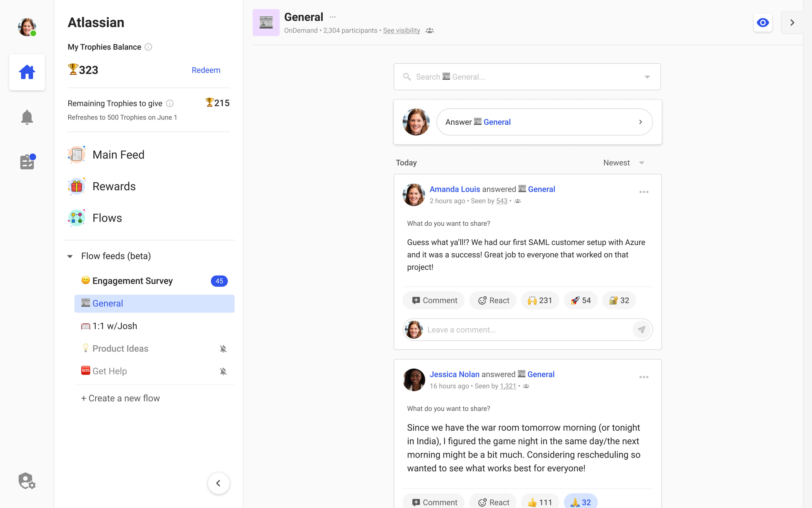Click Amanda Louis post avatar
Image resolution: width=812 pixels, height=508 pixels.
pyautogui.click(x=414, y=195)
